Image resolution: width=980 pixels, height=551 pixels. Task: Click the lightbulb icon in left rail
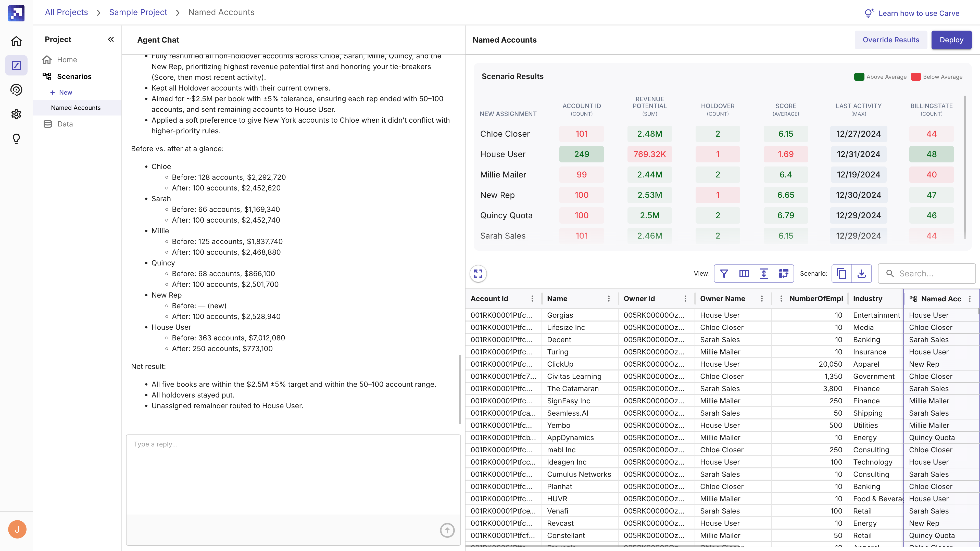click(x=16, y=138)
